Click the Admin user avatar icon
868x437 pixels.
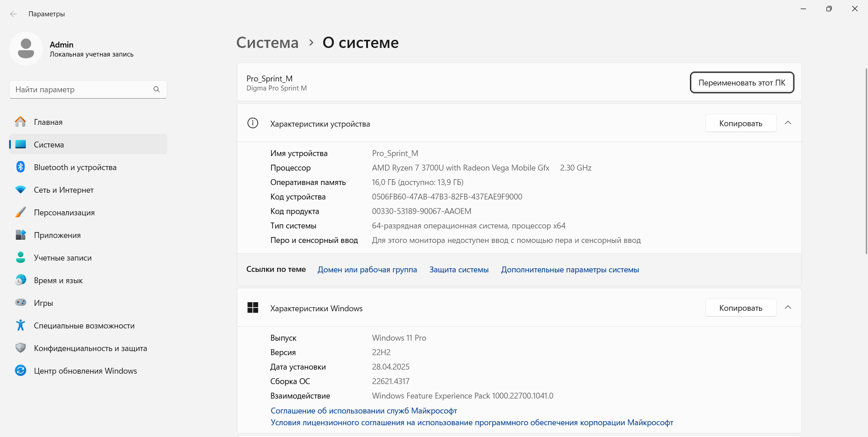point(26,48)
